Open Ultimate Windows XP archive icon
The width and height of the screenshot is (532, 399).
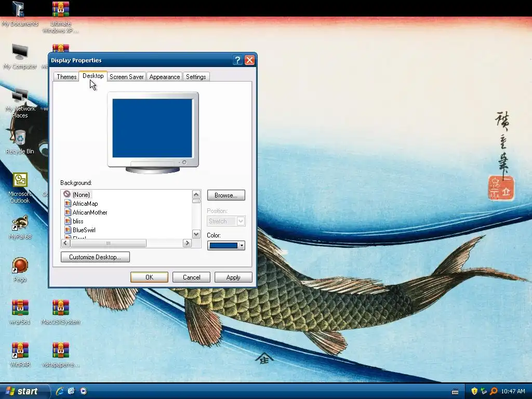tap(60, 17)
